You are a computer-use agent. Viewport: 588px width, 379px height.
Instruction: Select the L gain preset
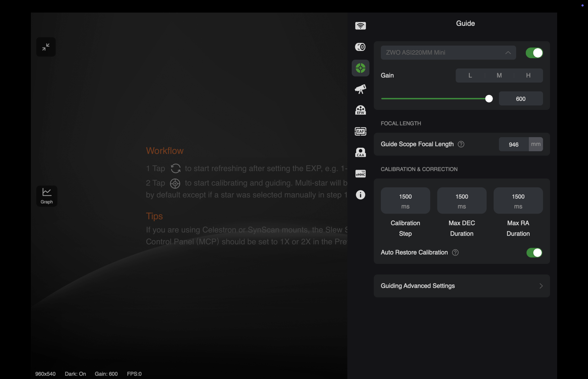point(470,75)
